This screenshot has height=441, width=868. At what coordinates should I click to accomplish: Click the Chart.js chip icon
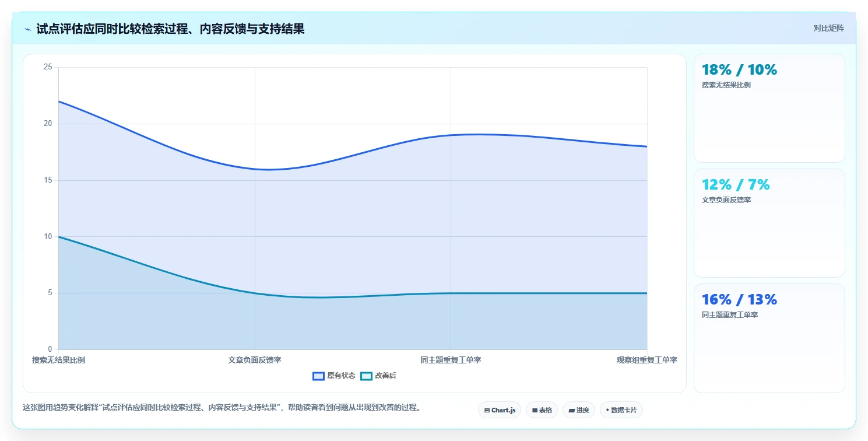point(487,411)
